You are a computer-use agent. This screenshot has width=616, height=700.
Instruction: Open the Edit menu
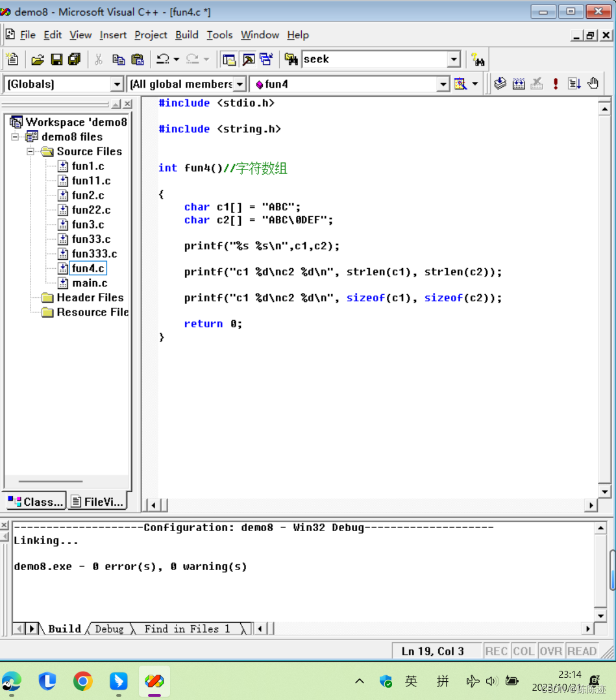53,35
